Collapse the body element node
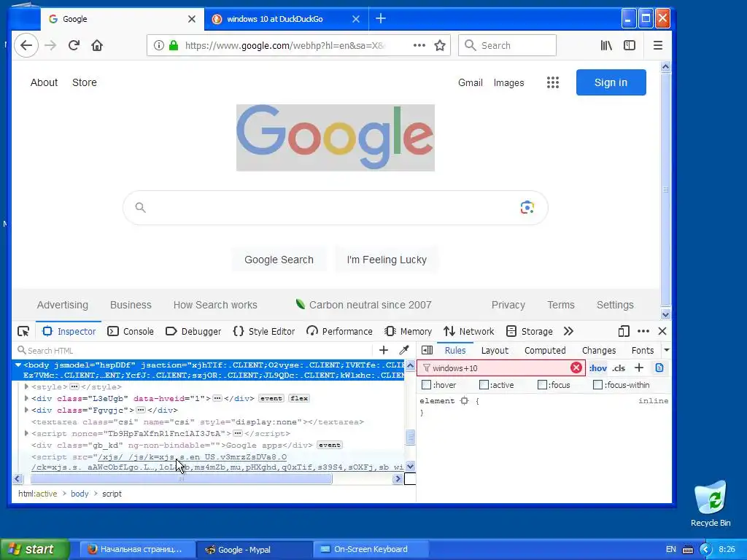The height and width of the screenshot is (560, 747). [18, 365]
